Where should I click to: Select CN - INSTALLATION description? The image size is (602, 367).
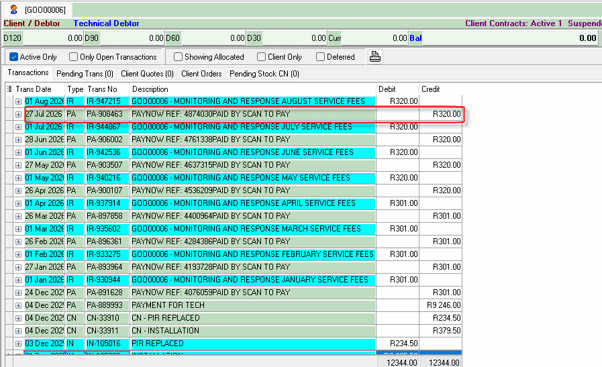[x=165, y=331]
